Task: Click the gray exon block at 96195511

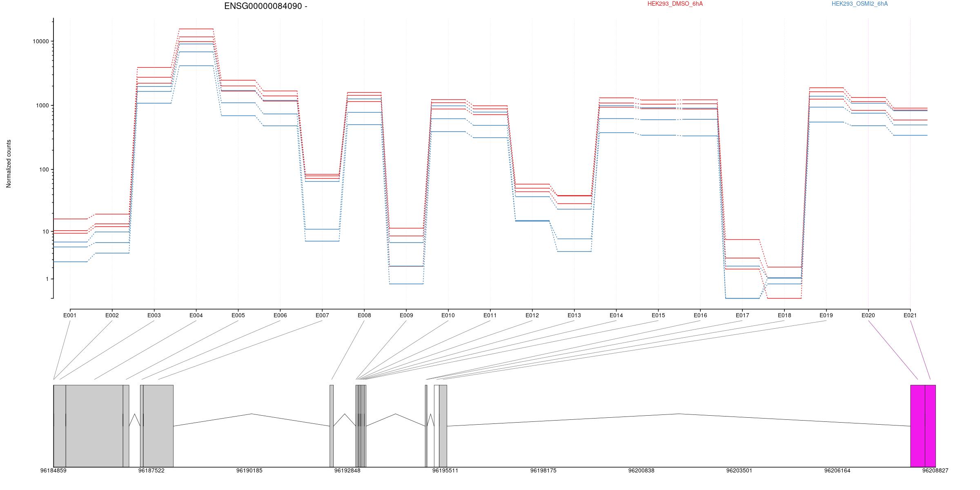Action: (x=443, y=426)
